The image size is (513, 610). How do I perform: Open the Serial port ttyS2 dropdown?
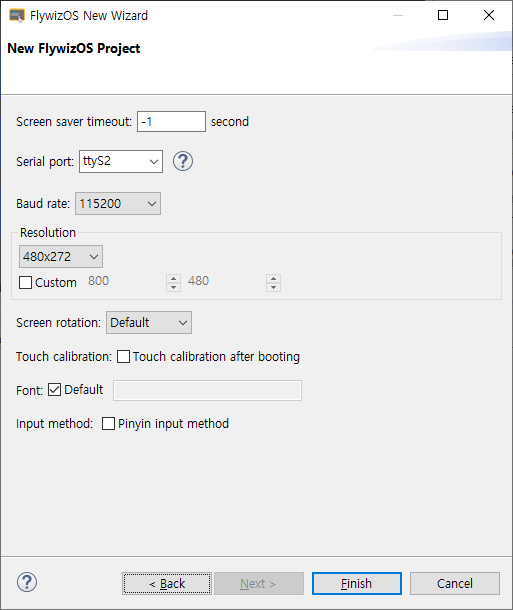121,161
